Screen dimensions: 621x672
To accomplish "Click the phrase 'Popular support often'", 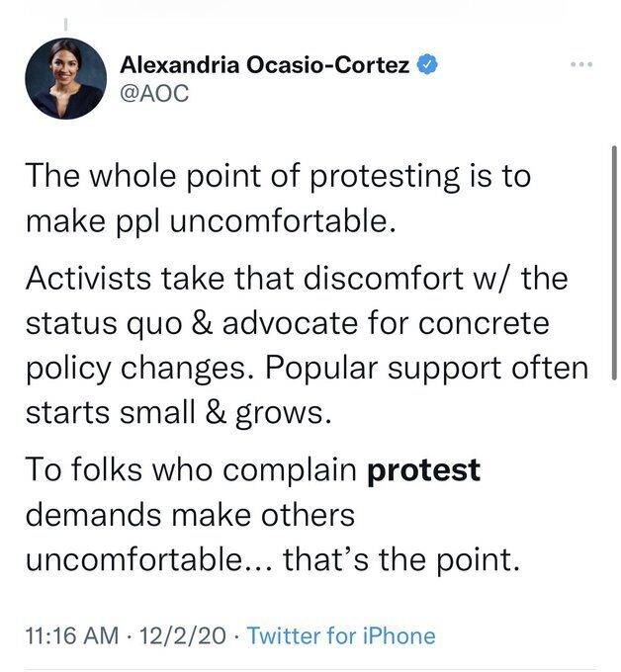I will (x=427, y=369).
